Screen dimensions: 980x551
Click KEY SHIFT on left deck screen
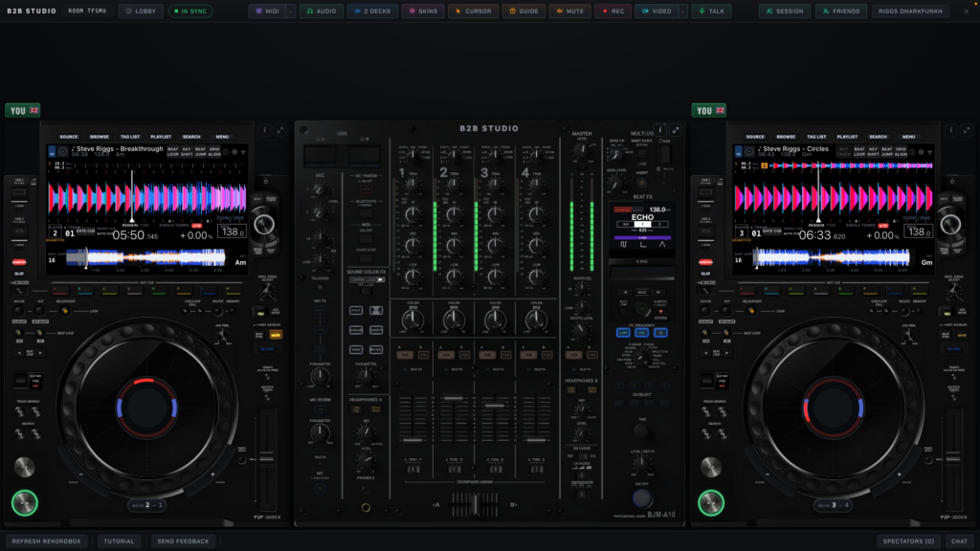[187, 152]
